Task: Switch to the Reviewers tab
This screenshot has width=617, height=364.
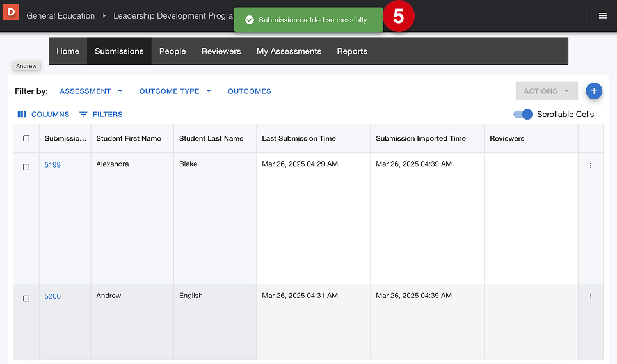Action: 221,51
